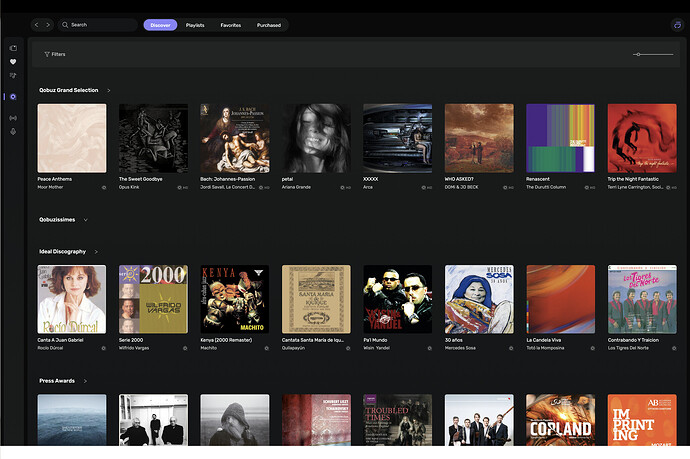
Task: Click the Pa'l Mundo album title
Action: (x=375, y=340)
